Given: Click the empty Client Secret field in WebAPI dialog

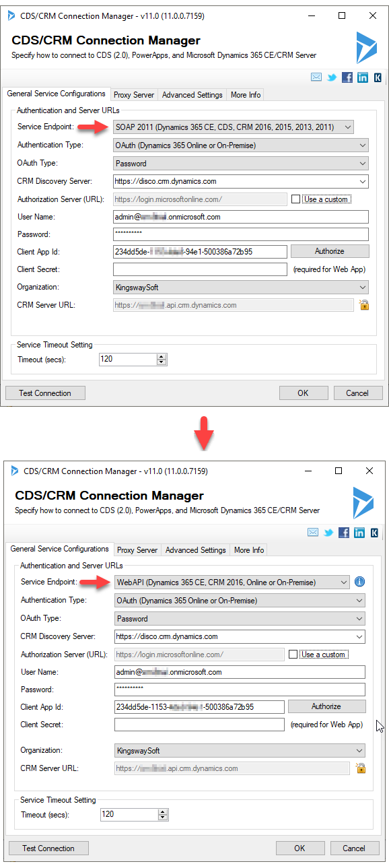Looking at the screenshot, I should 199,725.
